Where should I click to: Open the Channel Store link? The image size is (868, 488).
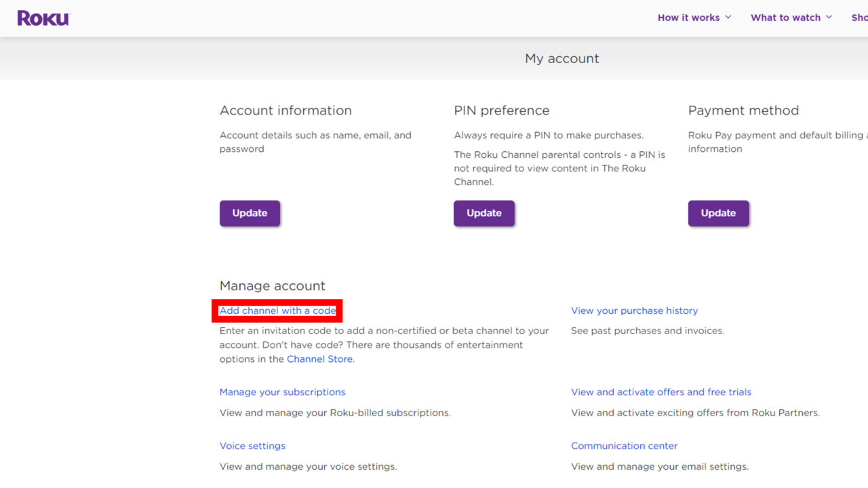(x=319, y=359)
